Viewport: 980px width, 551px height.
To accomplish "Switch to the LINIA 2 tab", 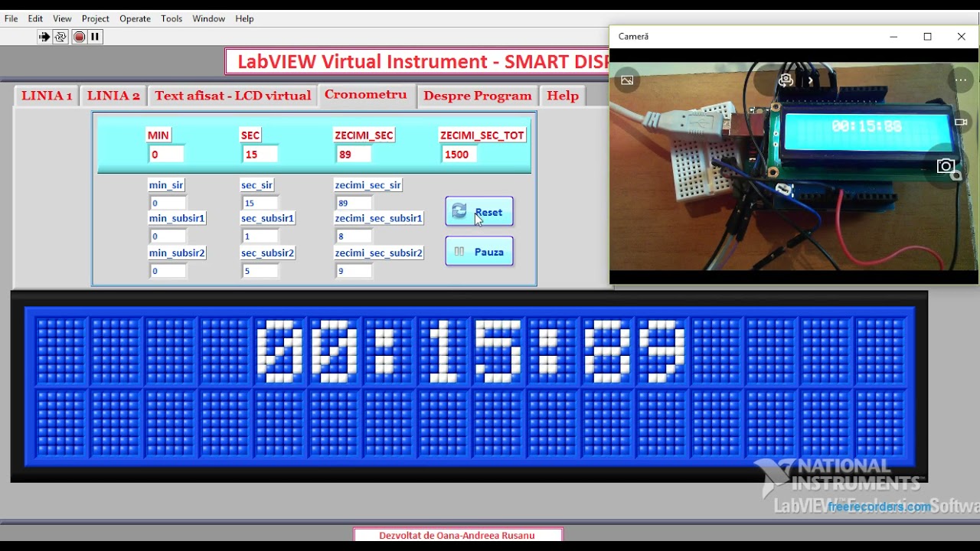I will (113, 96).
